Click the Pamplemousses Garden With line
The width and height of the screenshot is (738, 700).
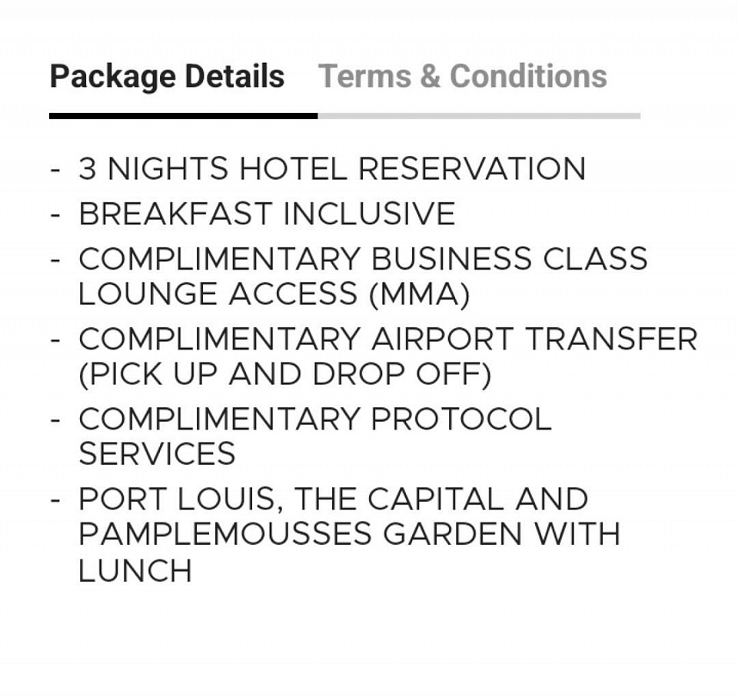(x=349, y=534)
